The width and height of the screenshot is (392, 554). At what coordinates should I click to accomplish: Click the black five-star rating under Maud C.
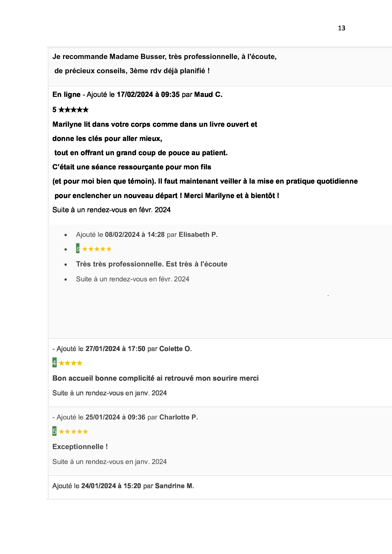pyautogui.click(x=73, y=110)
